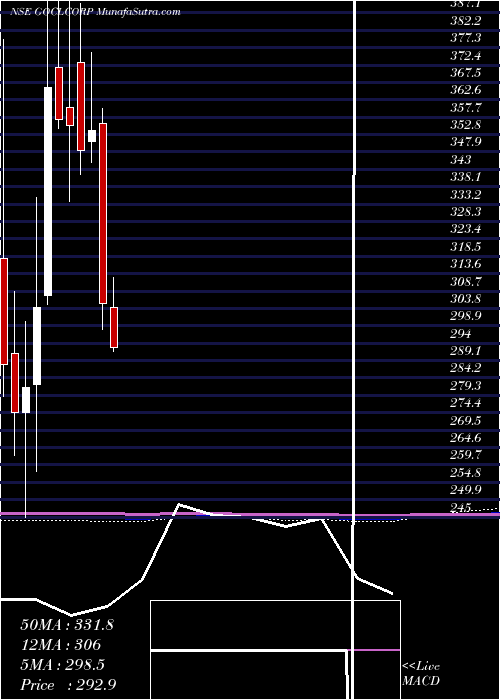The width and height of the screenshot is (500, 700).
Task: Click the 367.5 price axis label
Action: (466, 73)
